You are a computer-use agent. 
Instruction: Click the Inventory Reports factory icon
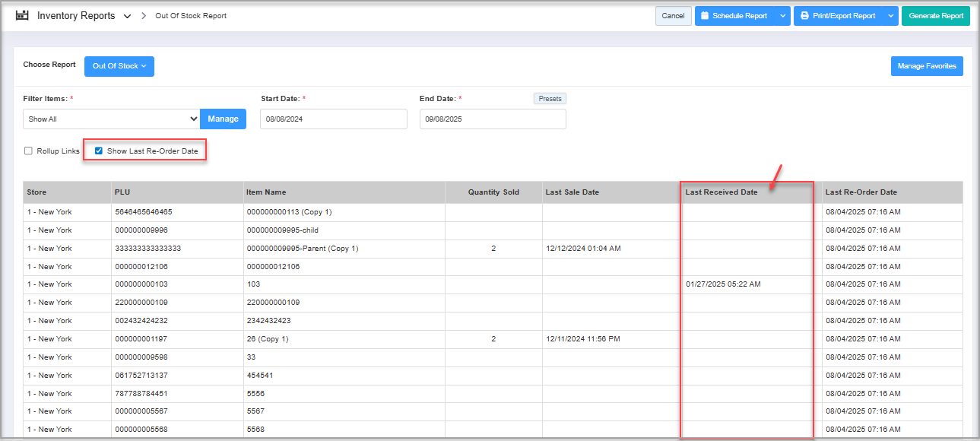pyautogui.click(x=22, y=15)
